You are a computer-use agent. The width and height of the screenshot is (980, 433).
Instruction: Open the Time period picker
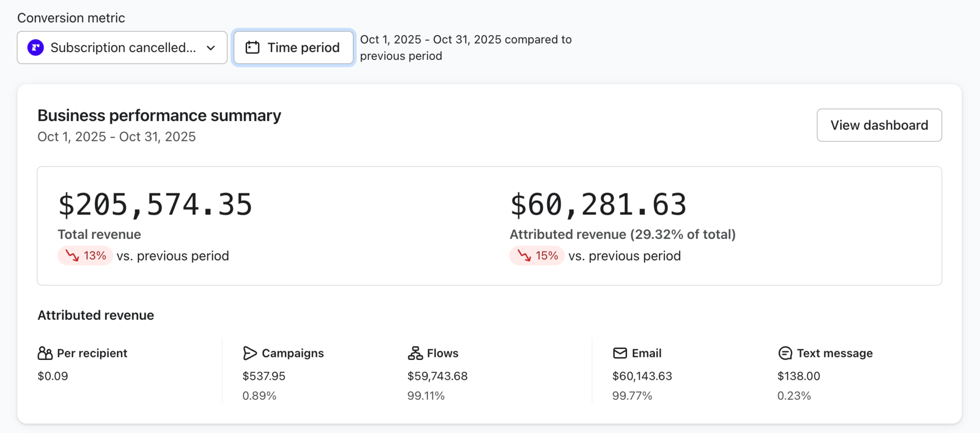pos(293,47)
